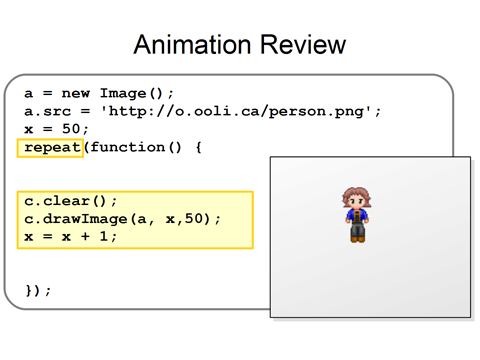Click the person sprite's brown hair
The width and height of the screenshot is (480, 360).
[356, 194]
